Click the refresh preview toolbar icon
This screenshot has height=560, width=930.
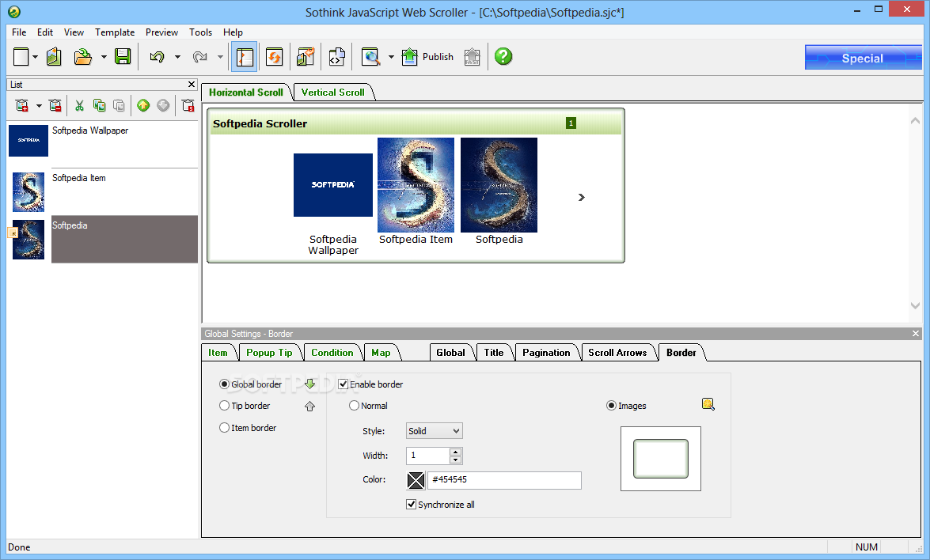coord(274,57)
